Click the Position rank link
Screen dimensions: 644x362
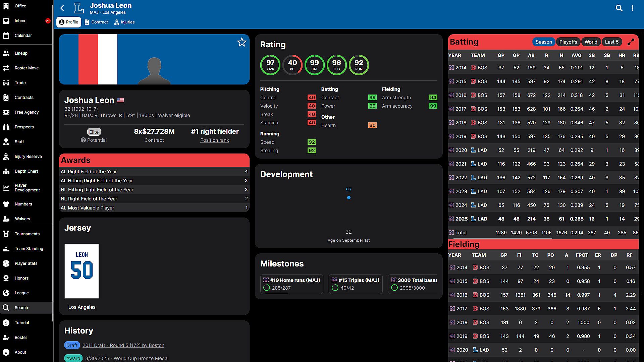tap(214, 140)
